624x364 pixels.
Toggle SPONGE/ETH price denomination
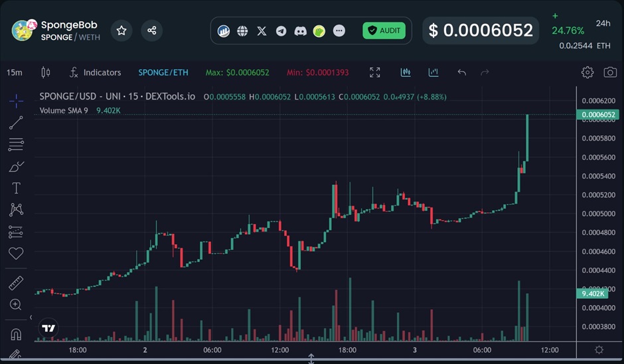coord(163,72)
